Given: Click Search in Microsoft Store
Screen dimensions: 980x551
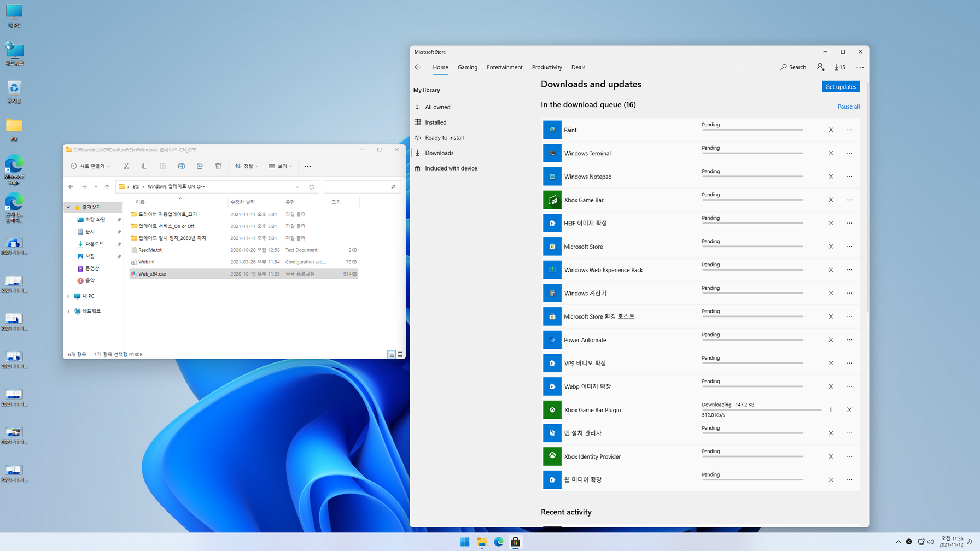Looking at the screenshot, I should (x=793, y=67).
